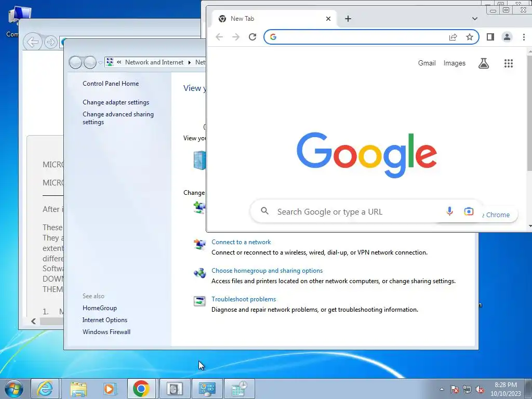Open HomeGroup under See also
The height and width of the screenshot is (399, 532).
point(99,308)
